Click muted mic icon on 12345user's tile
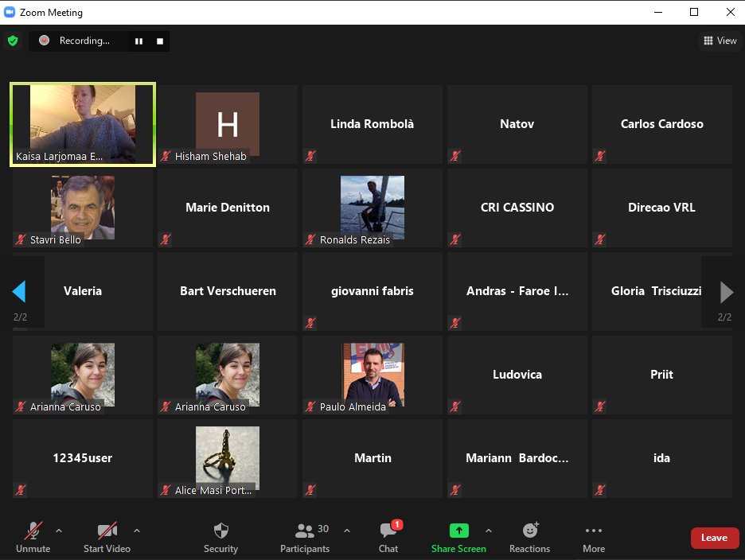This screenshot has width=745, height=560. (21, 490)
